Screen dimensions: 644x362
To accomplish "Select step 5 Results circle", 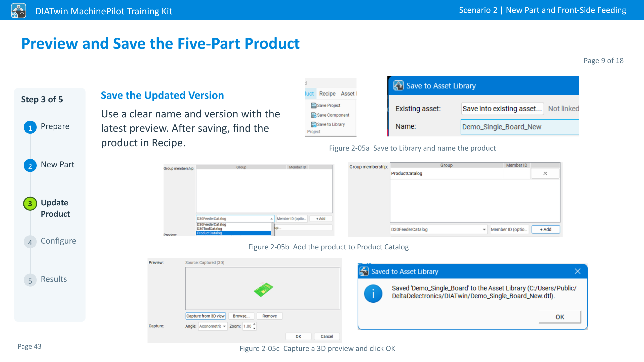I will [30, 280].
